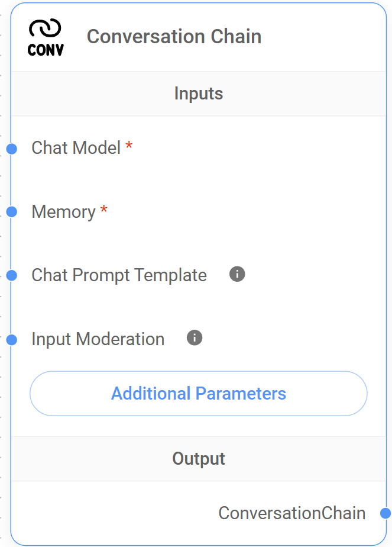This screenshot has width=392, height=547.
Task: Click the Inputs section header
Action: 198,93
